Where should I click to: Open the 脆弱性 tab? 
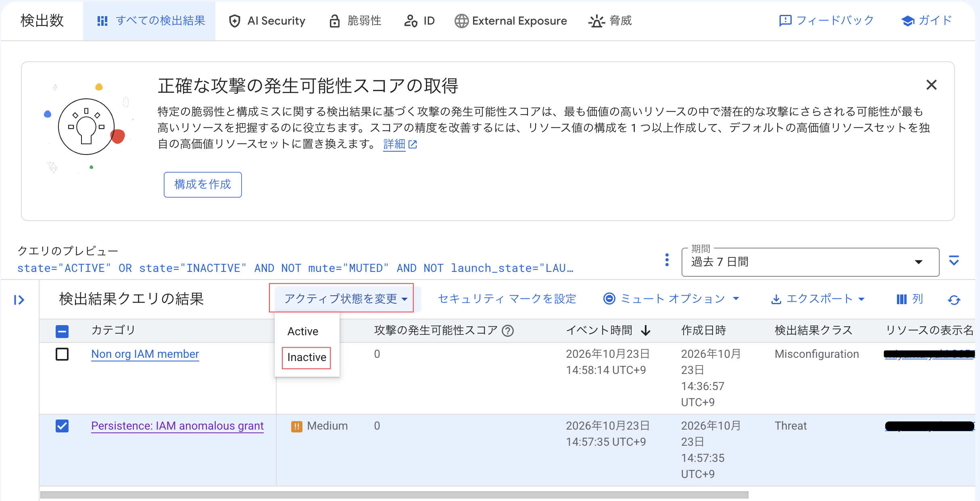coord(355,21)
